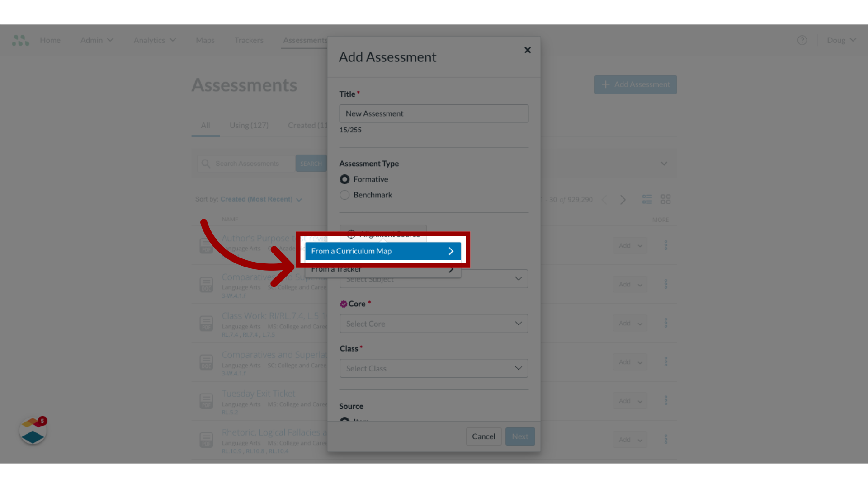The width and height of the screenshot is (868, 488).
Task: Expand the Select Class dropdown
Action: [x=434, y=368]
